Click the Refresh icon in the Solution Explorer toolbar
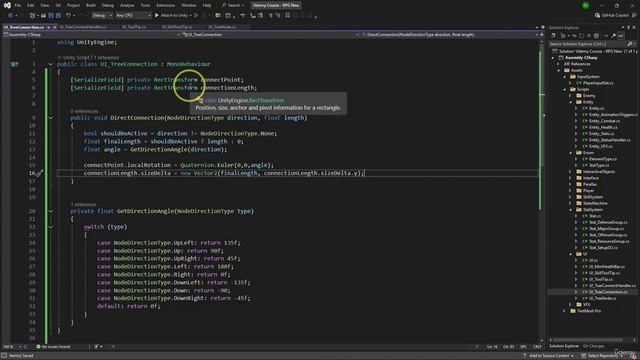 [x=581, y=36]
